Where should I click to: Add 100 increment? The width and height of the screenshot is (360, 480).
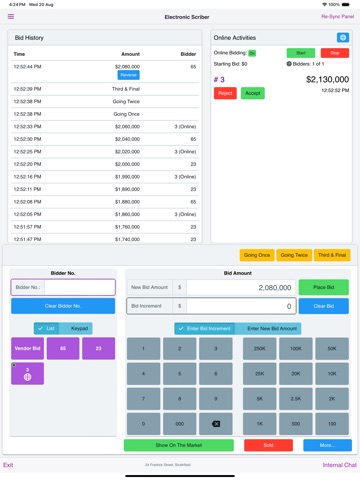[x=332, y=424]
